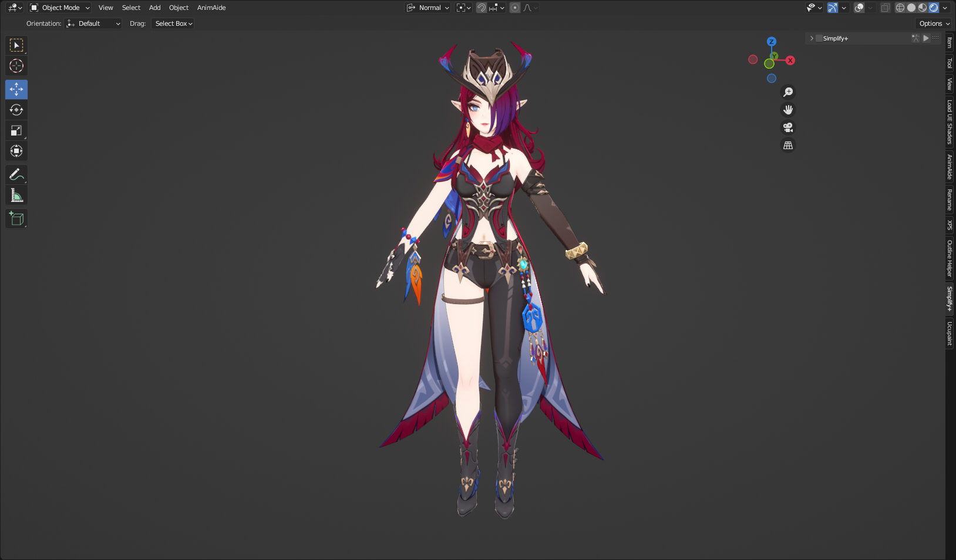Open the AnimAide sidebar tab
The image size is (956, 560).
point(950,167)
